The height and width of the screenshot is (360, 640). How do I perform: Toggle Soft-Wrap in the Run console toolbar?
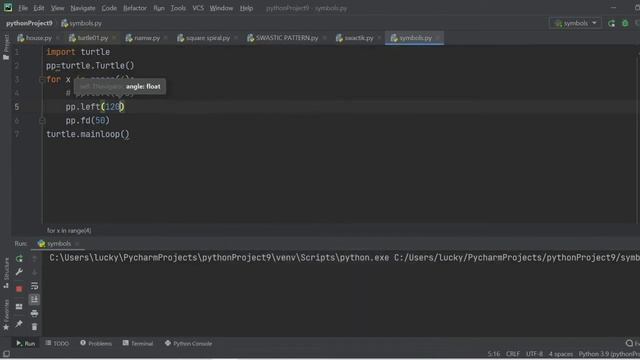(x=34, y=286)
